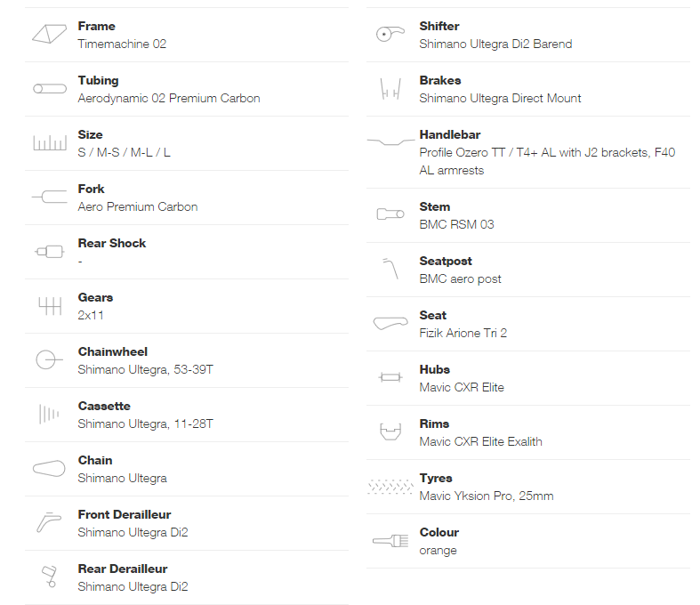Select the Gears shift-pattern icon

coord(50,306)
